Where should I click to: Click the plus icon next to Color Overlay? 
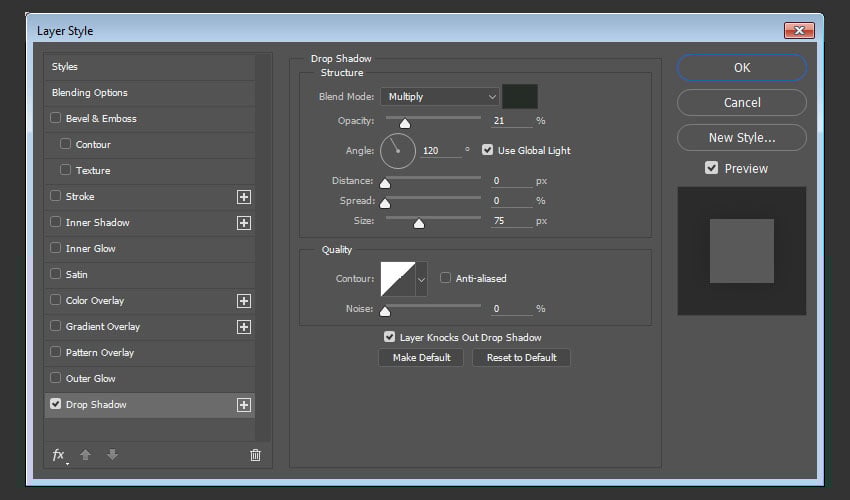pos(243,301)
